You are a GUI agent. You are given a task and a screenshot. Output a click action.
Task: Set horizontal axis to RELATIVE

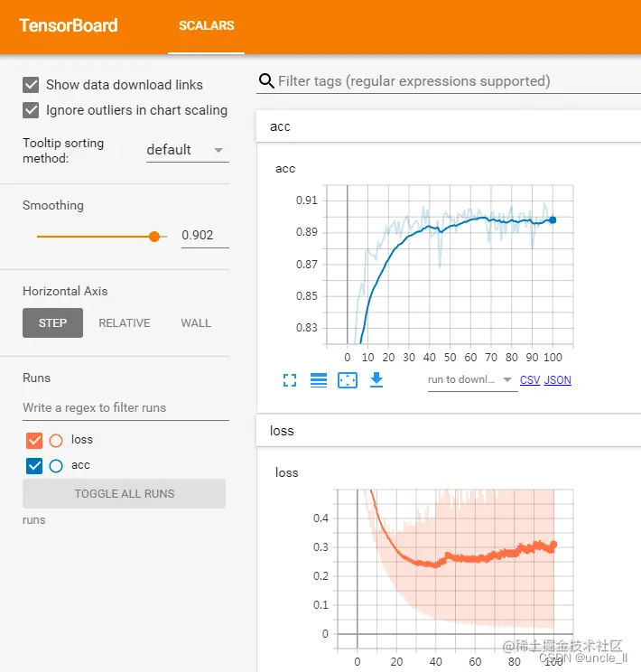point(125,322)
